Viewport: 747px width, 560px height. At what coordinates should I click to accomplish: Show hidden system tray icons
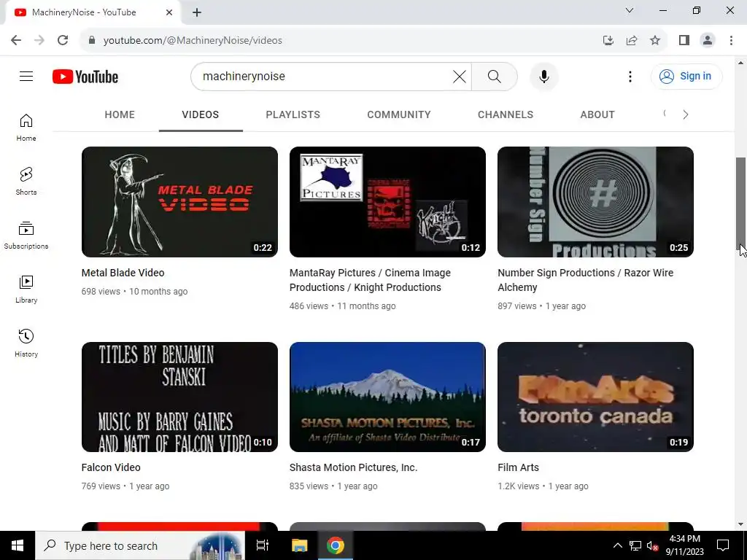point(617,545)
